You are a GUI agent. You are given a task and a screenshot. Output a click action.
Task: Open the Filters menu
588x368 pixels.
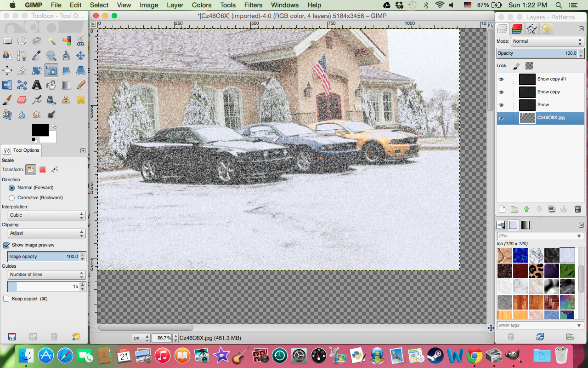pos(253,5)
